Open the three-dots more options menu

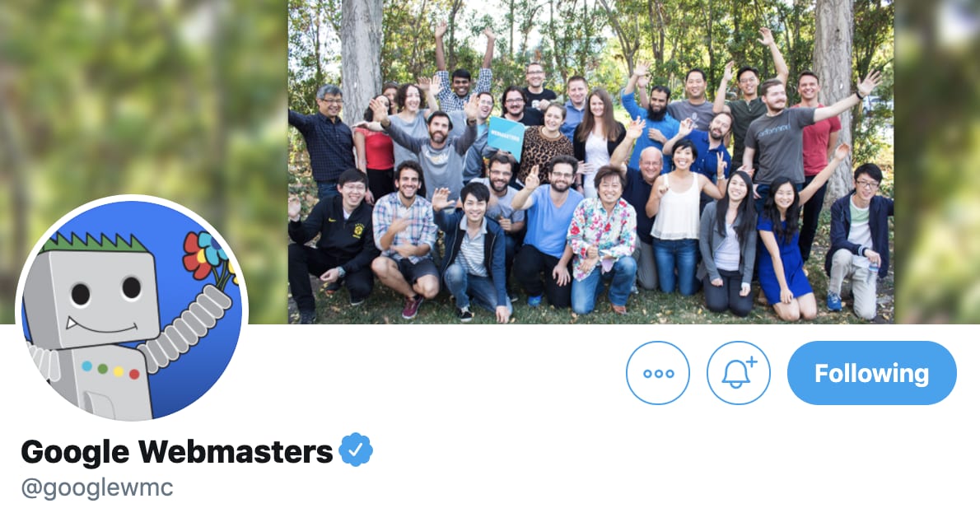(657, 373)
